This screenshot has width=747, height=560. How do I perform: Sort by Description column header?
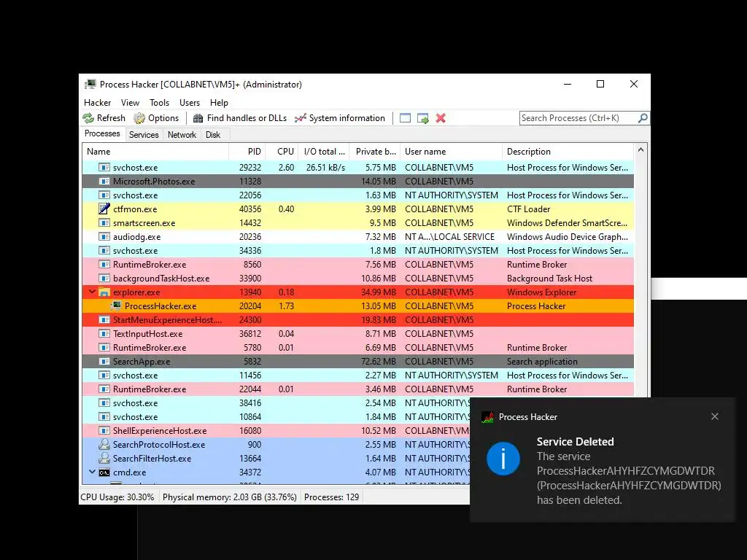[568, 152]
